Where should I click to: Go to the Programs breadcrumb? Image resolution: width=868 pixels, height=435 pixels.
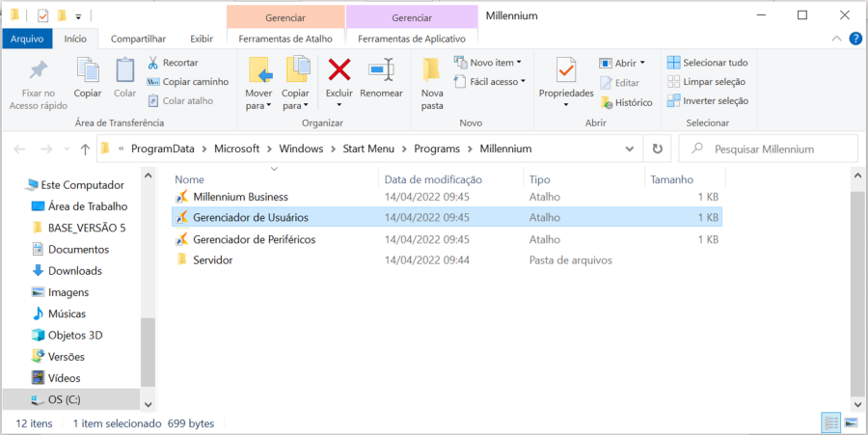(437, 149)
